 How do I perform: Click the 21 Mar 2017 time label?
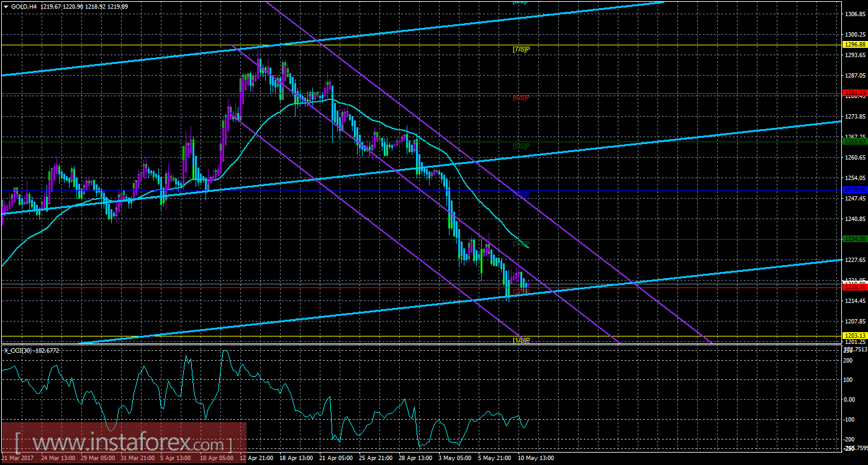point(17,458)
